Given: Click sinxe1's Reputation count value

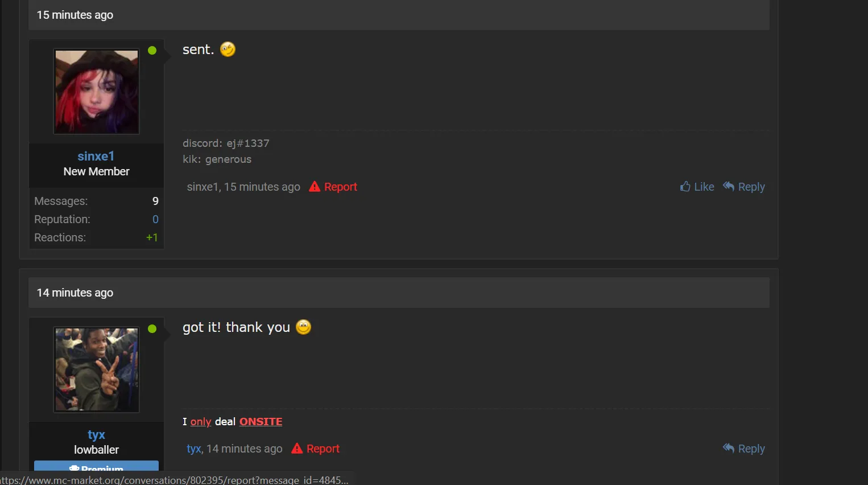Looking at the screenshot, I should point(155,219).
